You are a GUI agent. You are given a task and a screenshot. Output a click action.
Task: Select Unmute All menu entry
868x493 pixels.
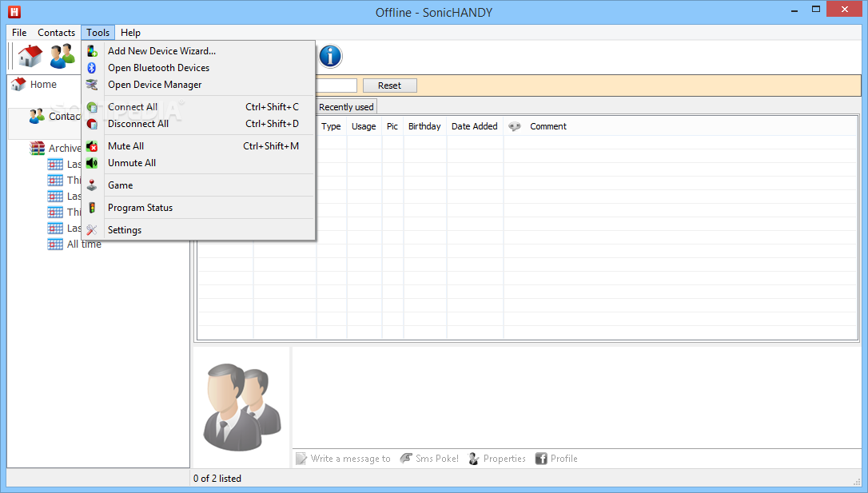click(x=198, y=163)
